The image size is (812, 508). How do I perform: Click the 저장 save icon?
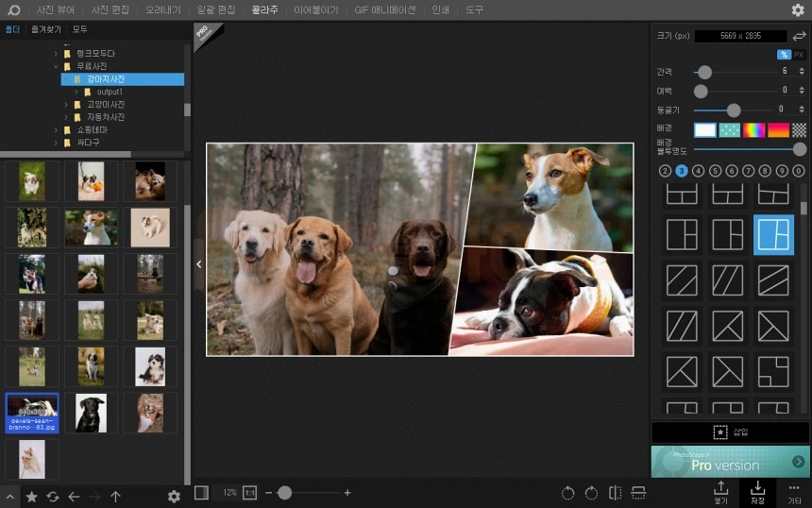click(x=757, y=492)
